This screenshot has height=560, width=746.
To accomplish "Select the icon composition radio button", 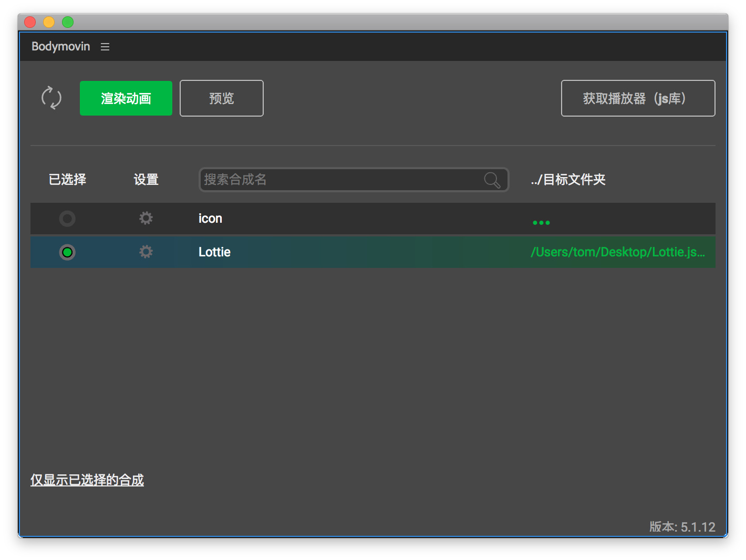I will click(67, 219).
